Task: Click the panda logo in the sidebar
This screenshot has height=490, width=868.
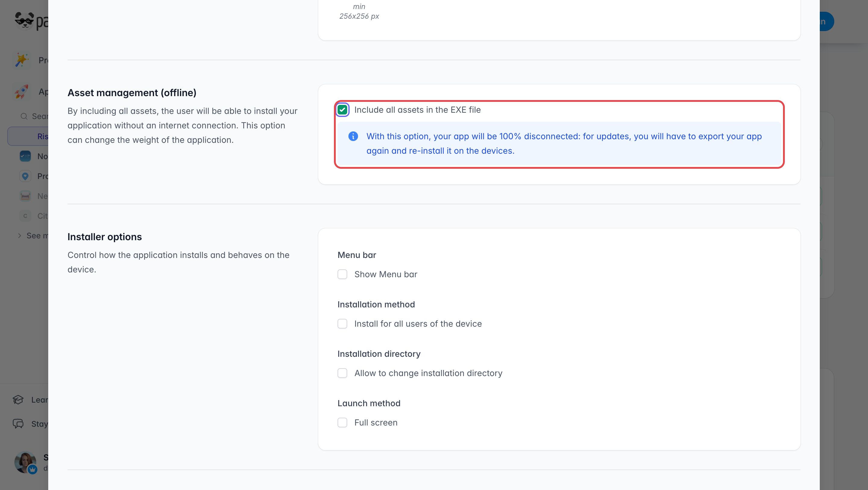Action: (x=24, y=21)
